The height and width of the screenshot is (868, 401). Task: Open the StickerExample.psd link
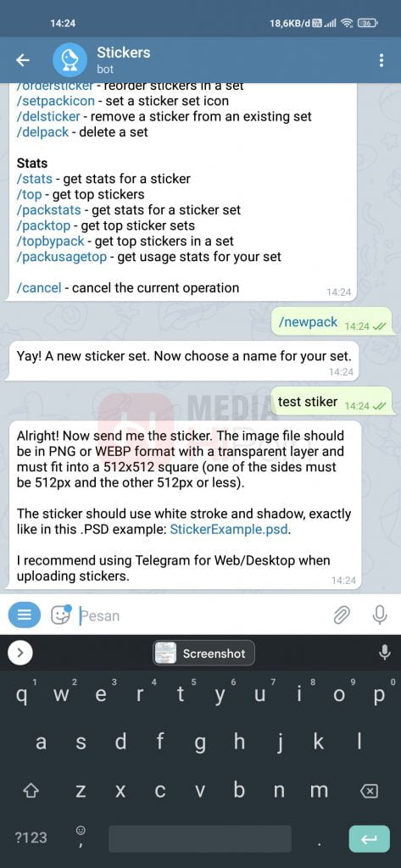coord(229,529)
